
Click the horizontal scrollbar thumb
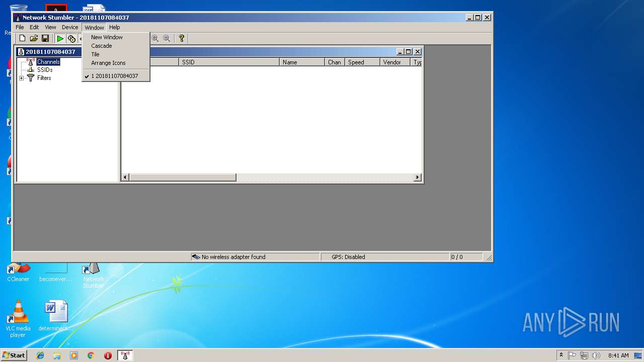[x=183, y=177]
